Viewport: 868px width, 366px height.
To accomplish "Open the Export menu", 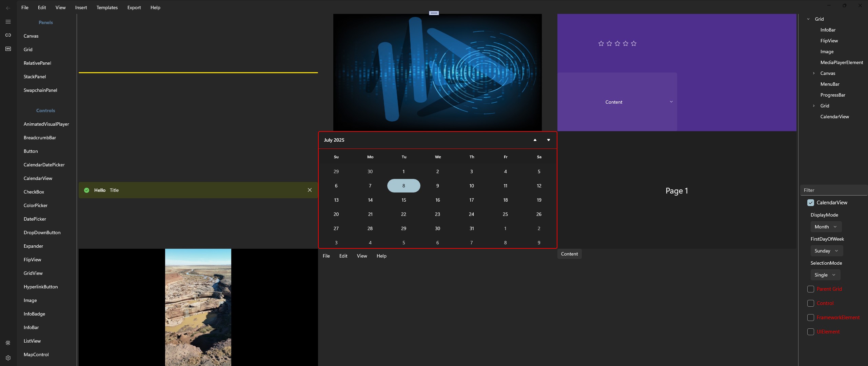I will point(134,7).
